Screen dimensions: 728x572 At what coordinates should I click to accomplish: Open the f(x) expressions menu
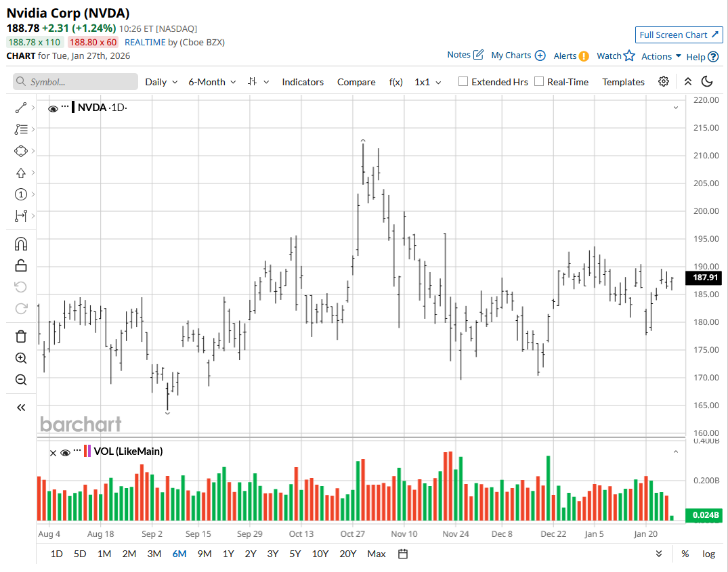tap(395, 82)
